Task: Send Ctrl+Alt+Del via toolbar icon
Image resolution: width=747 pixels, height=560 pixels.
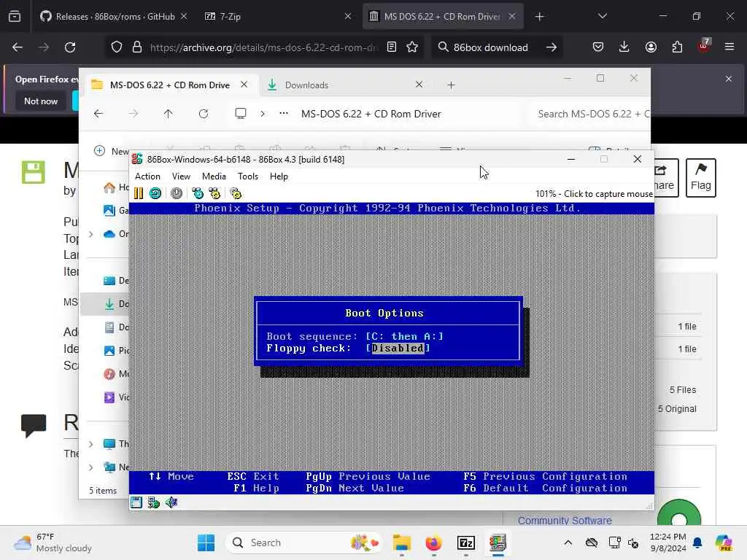Action: click(x=197, y=192)
